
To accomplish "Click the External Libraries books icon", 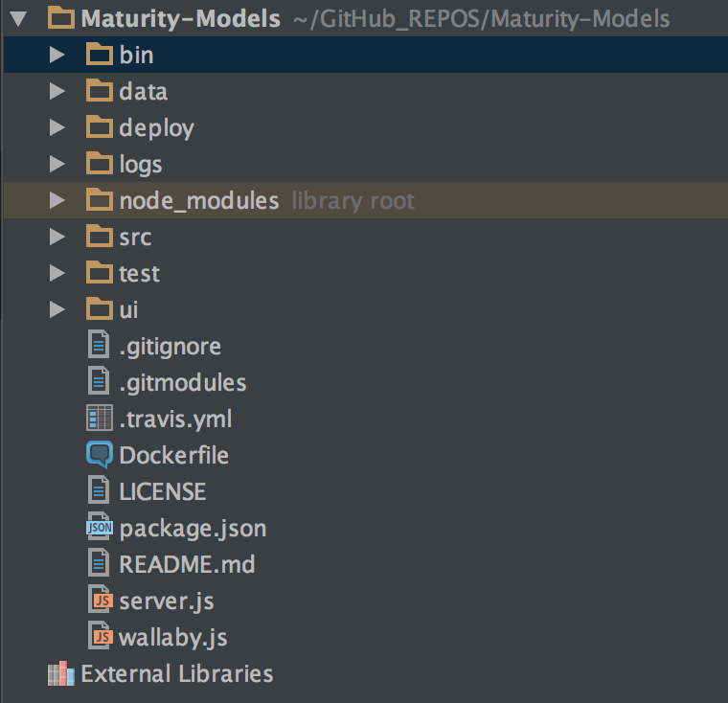I will 61,673.
